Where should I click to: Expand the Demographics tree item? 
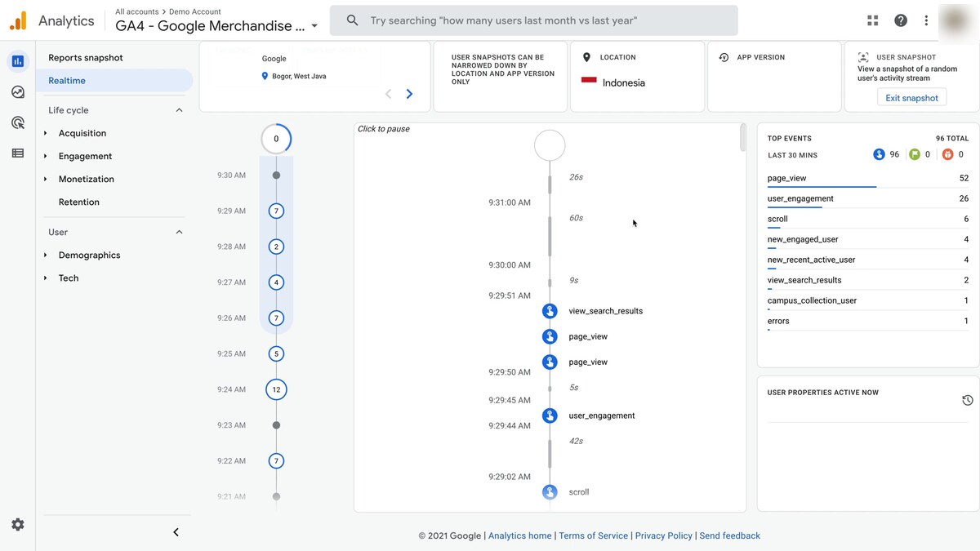pyautogui.click(x=46, y=255)
